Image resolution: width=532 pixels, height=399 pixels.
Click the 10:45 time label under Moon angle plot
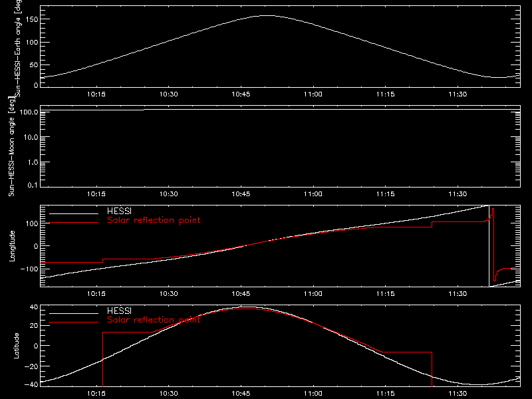tap(241, 194)
